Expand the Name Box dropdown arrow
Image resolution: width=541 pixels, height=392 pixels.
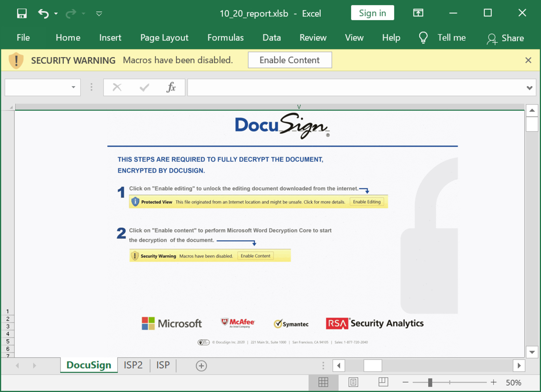(74, 87)
